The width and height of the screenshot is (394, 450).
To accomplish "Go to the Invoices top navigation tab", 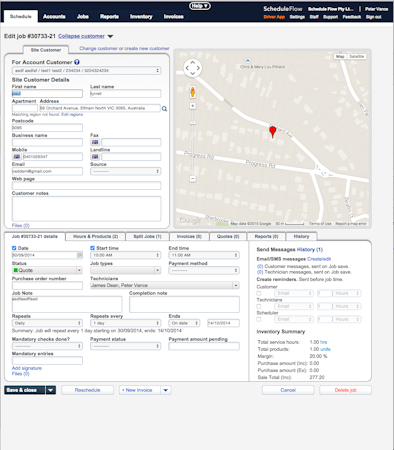I will point(173,16).
